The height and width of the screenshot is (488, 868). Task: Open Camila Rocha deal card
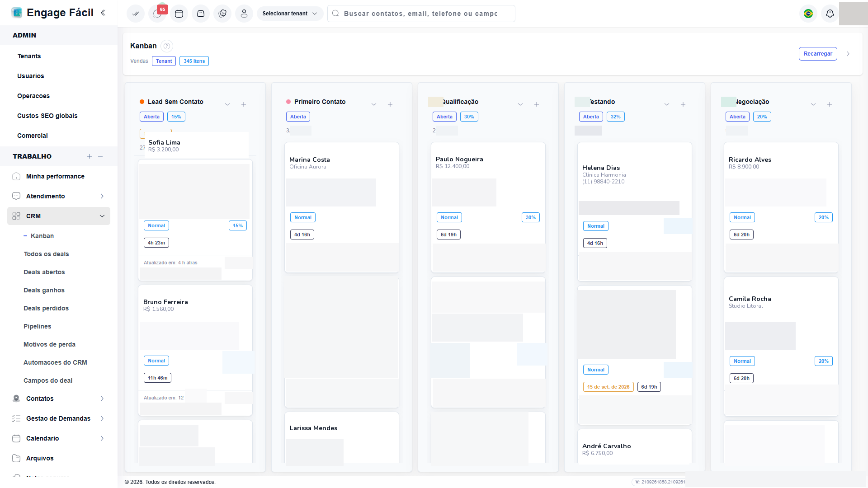(x=781, y=347)
